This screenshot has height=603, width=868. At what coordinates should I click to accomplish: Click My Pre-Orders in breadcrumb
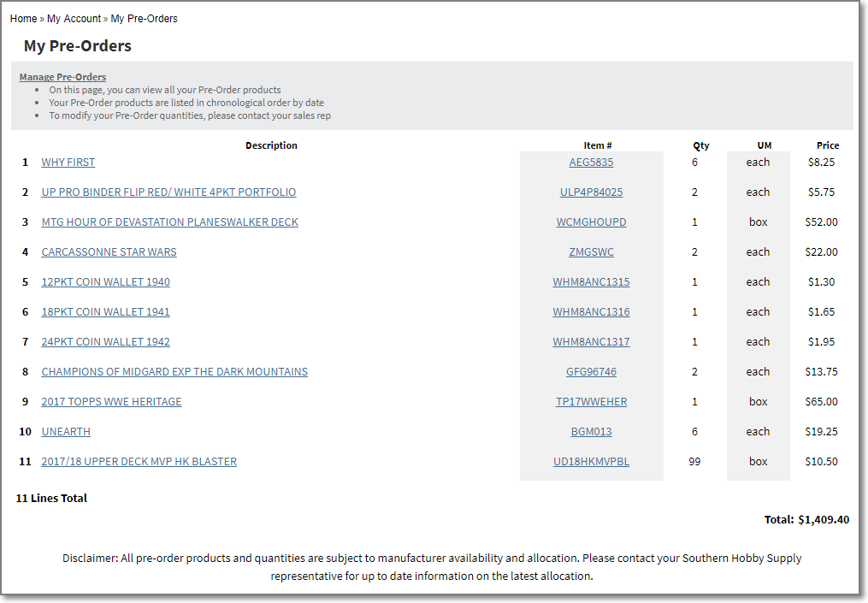click(x=144, y=18)
